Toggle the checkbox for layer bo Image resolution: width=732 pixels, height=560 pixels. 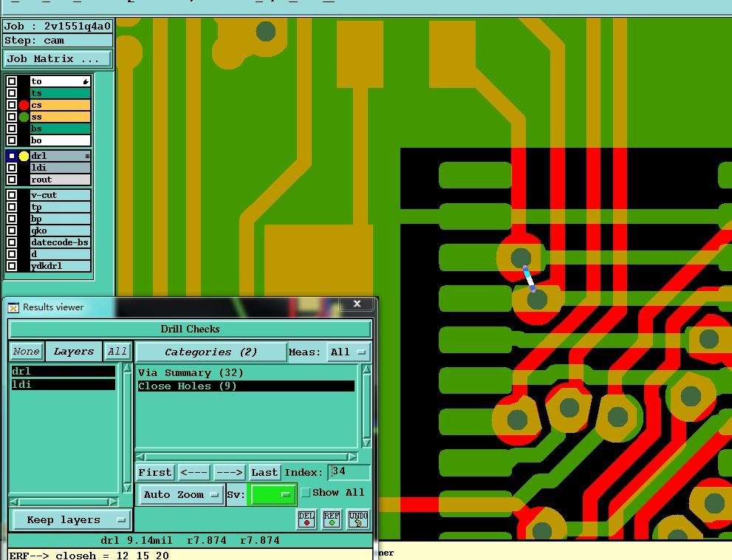coord(12,140)
